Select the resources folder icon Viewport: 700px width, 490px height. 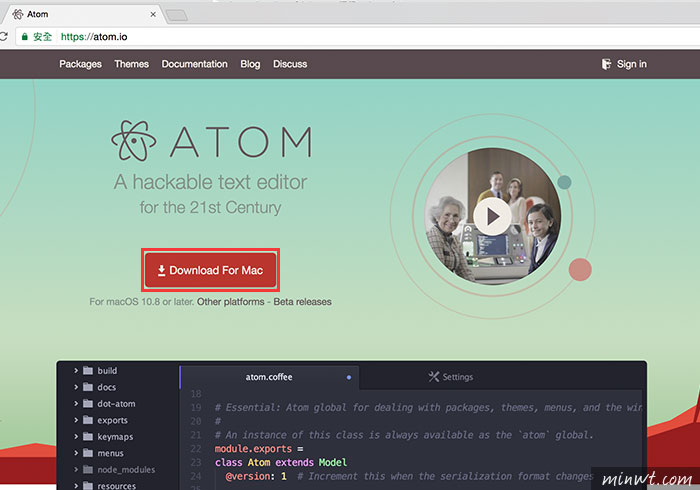click(x=88, y=486)
